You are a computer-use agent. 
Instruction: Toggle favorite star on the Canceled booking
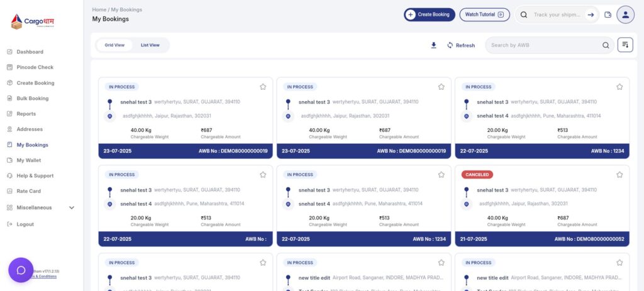pyautogui.click(x=619, y=175)
